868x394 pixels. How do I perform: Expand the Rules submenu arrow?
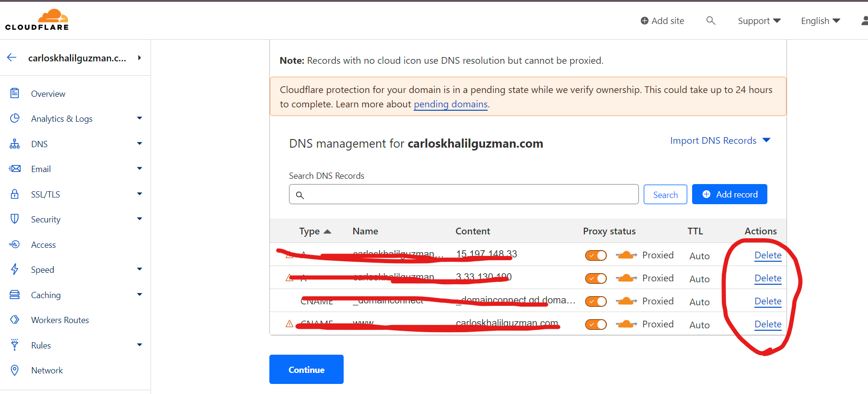coord(139,345)
